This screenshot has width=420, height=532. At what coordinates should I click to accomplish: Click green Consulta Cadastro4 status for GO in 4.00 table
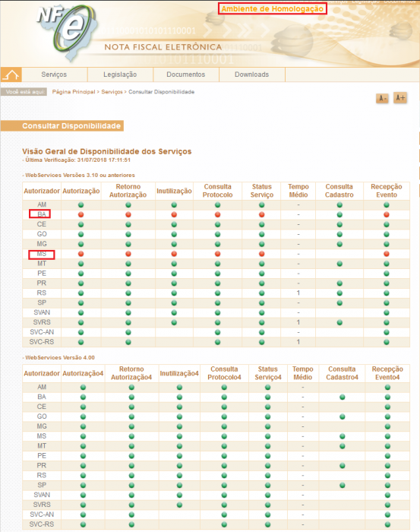click(343, 416)
